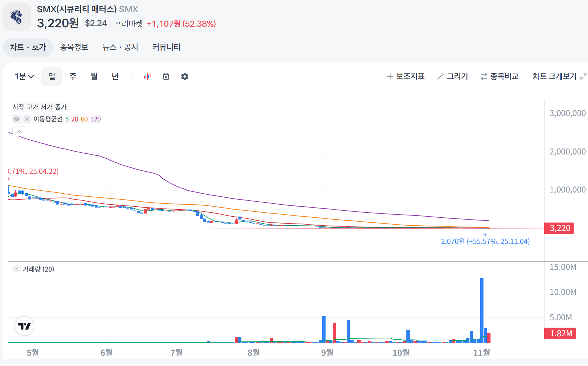Open chart settings via the gear icon
This screenshot has width=588, height=366.
[185, 76]
